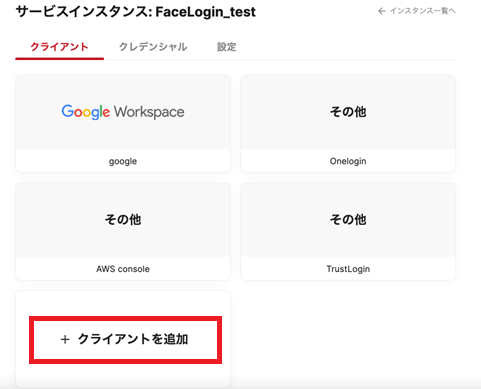Open the TrustLogin client card

pyautogui.click(x=348, y=231)
